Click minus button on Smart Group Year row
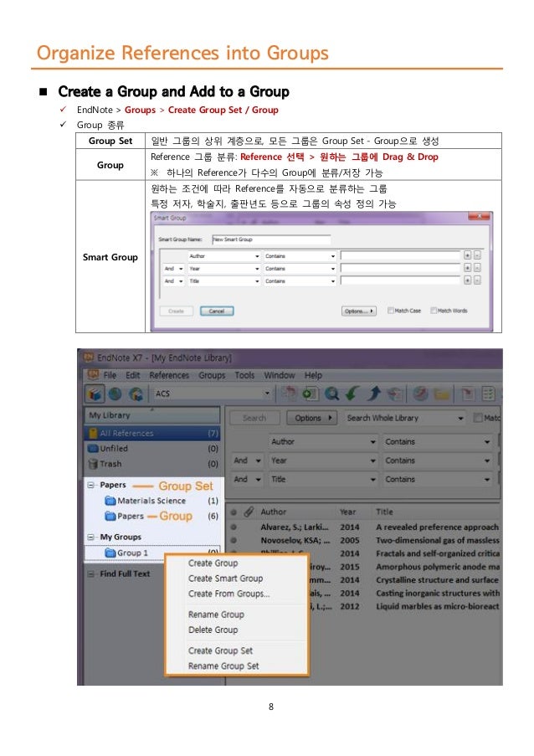The image size is (534, 756). pos(477,268)
